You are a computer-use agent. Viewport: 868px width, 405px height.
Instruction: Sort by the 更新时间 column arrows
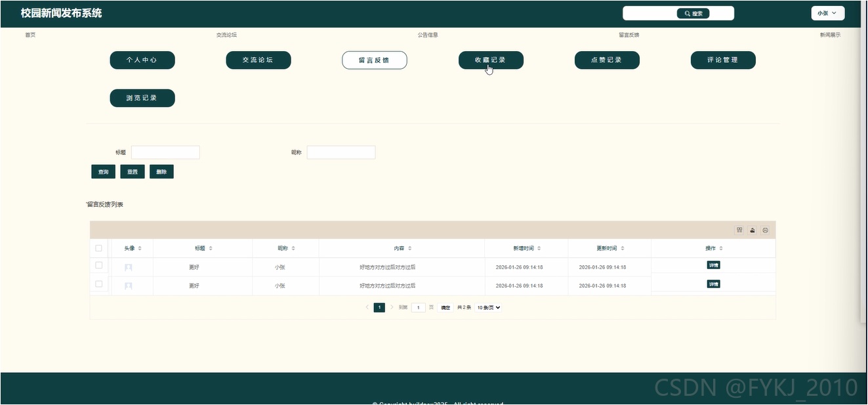point(623,248)
